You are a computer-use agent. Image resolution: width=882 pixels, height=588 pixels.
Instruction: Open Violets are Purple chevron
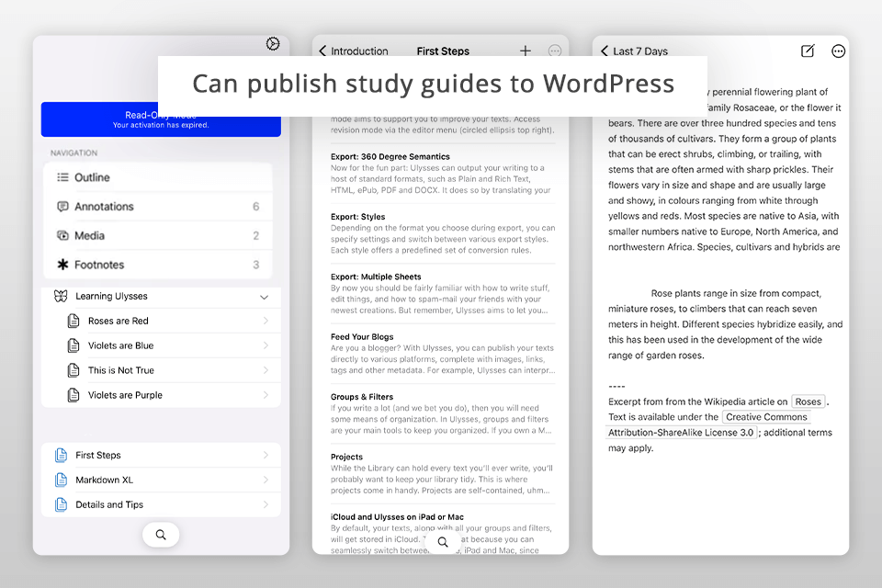[x=266, y=395]
